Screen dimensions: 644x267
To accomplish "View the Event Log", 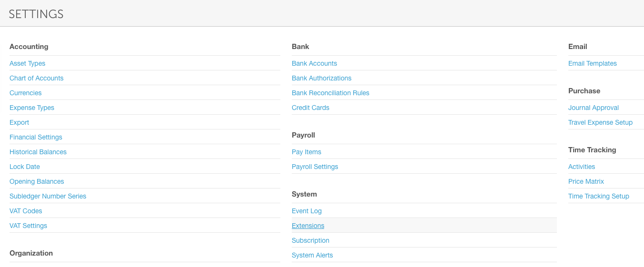I will (x=307, y=211).
